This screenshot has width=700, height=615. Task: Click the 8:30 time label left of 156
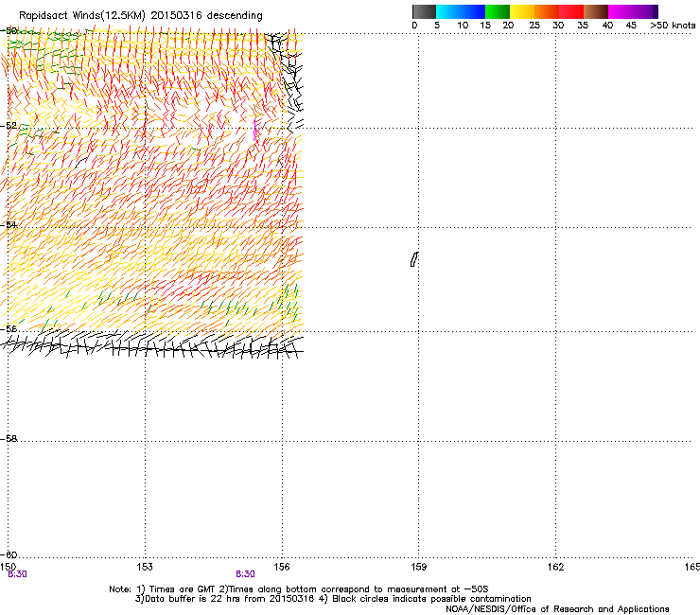[246, 574]
